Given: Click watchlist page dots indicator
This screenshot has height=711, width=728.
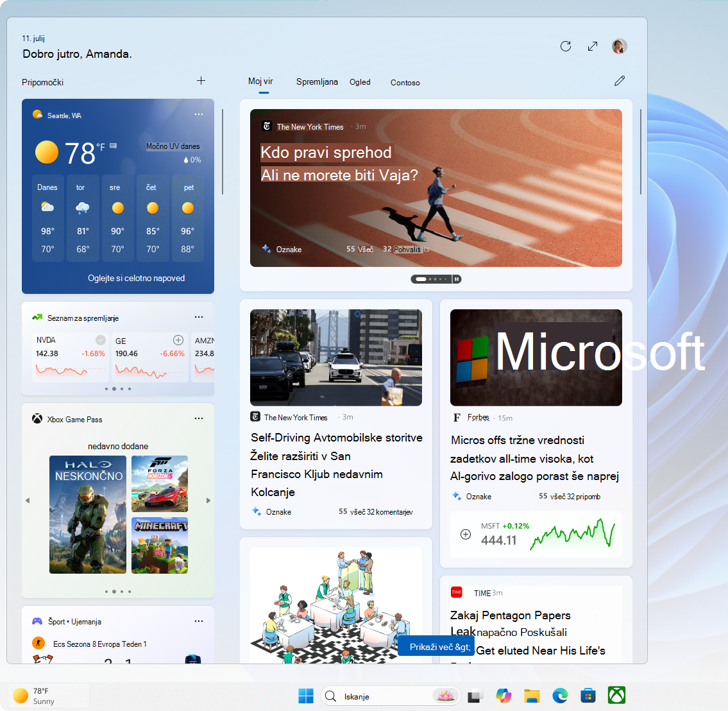Looking at the screenshot, I should tap(118, 389).
